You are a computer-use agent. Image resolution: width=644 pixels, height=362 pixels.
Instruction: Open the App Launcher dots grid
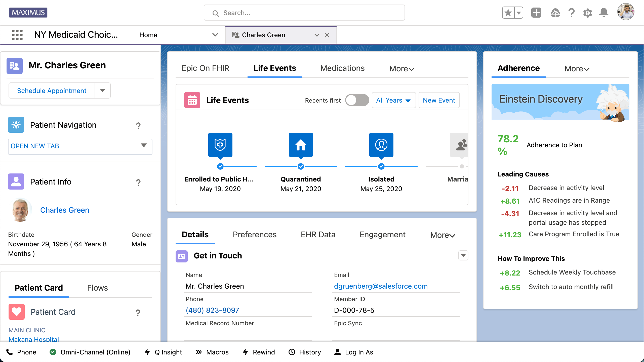click(x=17, y=35)
